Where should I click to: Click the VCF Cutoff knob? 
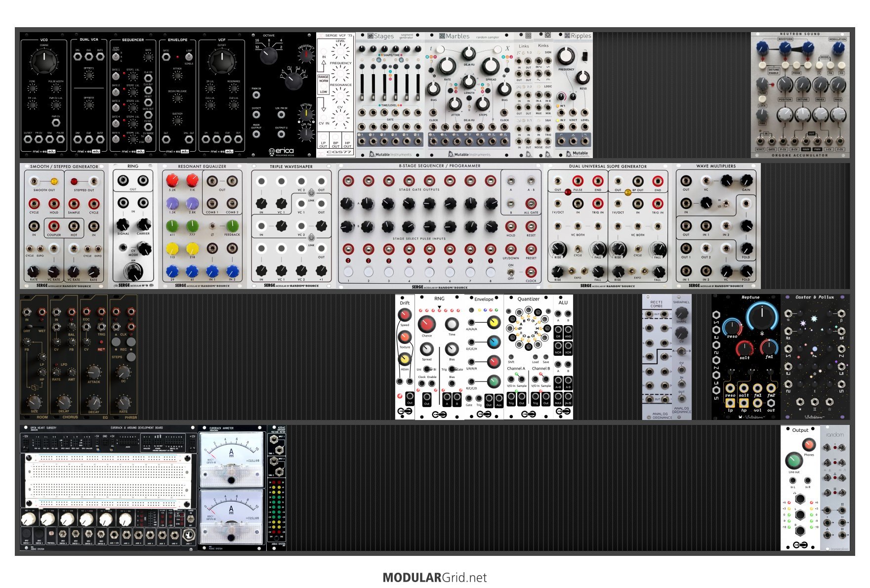coord(221,61)
